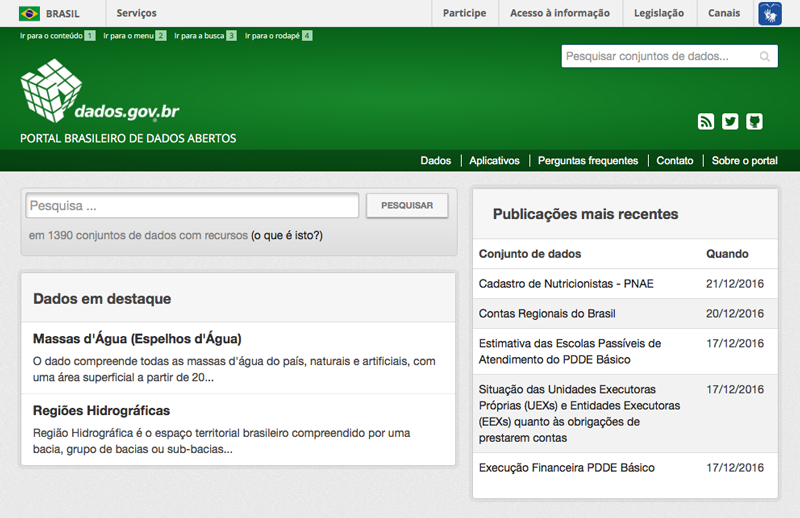Click 'em 1390 conjuntos de dados' text
Screen dimensions: 800x518
tap(138, 235)
